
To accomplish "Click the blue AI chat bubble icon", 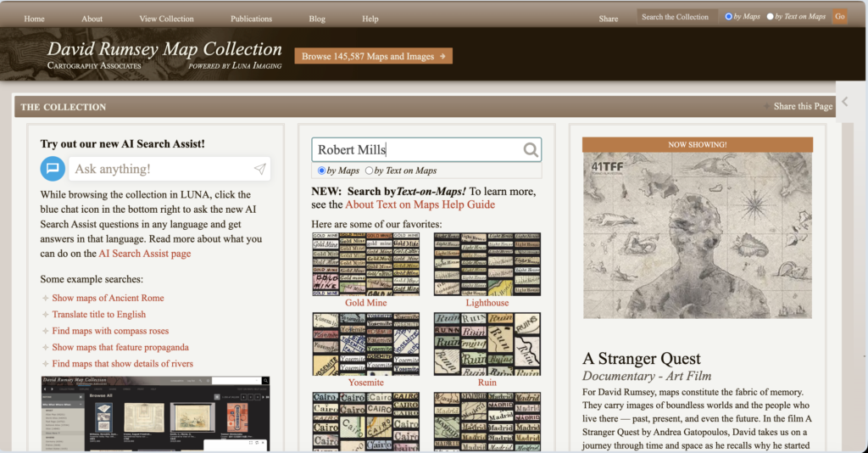I will point(53,169).
